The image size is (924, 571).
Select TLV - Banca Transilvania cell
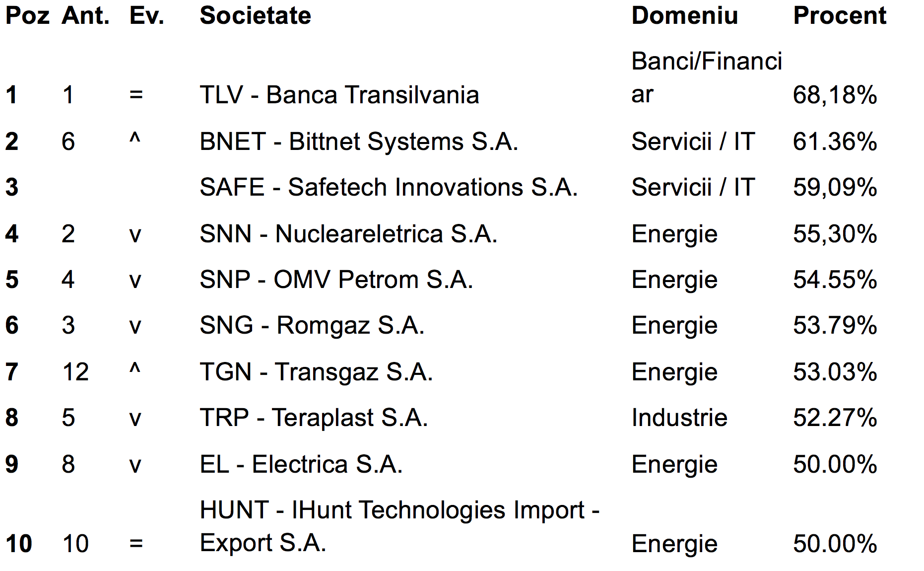(x=339, y=95)
